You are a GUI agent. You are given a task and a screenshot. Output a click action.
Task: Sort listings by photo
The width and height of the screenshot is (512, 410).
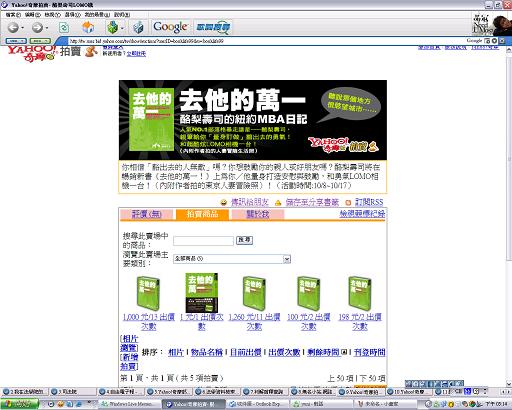point(176,352)
